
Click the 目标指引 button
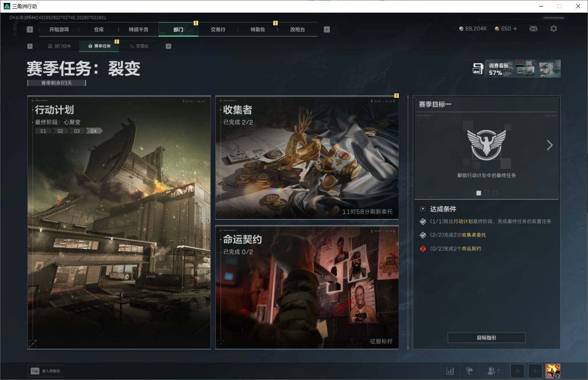pyautogui.click(x=486, y=338)
